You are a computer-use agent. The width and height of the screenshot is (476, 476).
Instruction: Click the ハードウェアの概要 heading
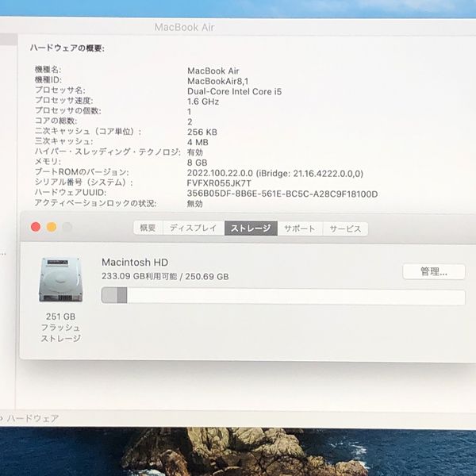67,48
